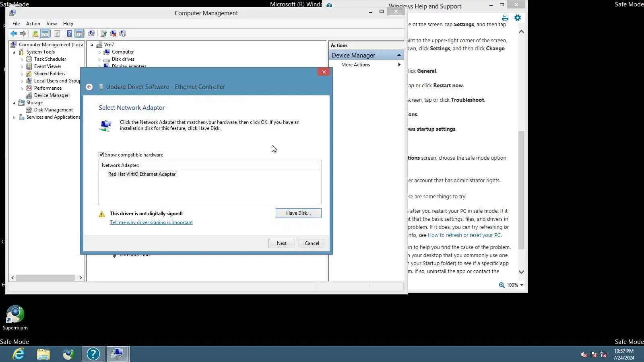Image resolution: width=644 pixels, height=362 pixels.
Task: Toggle the Show/Hide Console Tree toolbar icon
Action: coord(45,34)
